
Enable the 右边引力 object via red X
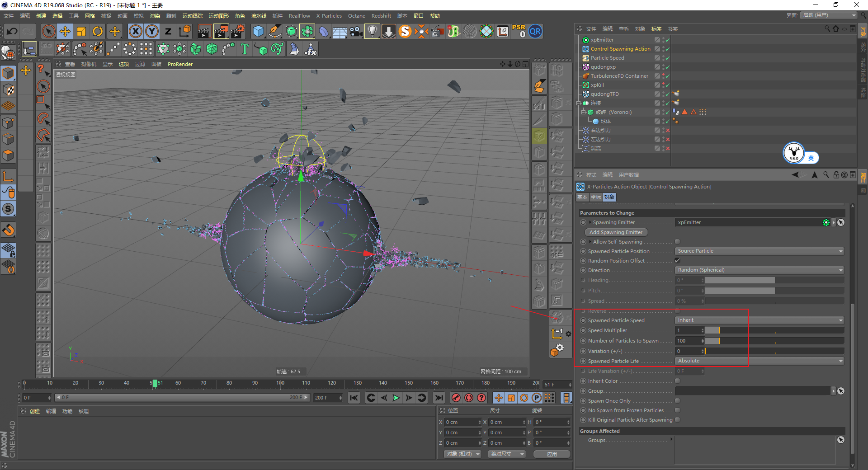click(667, 130)
